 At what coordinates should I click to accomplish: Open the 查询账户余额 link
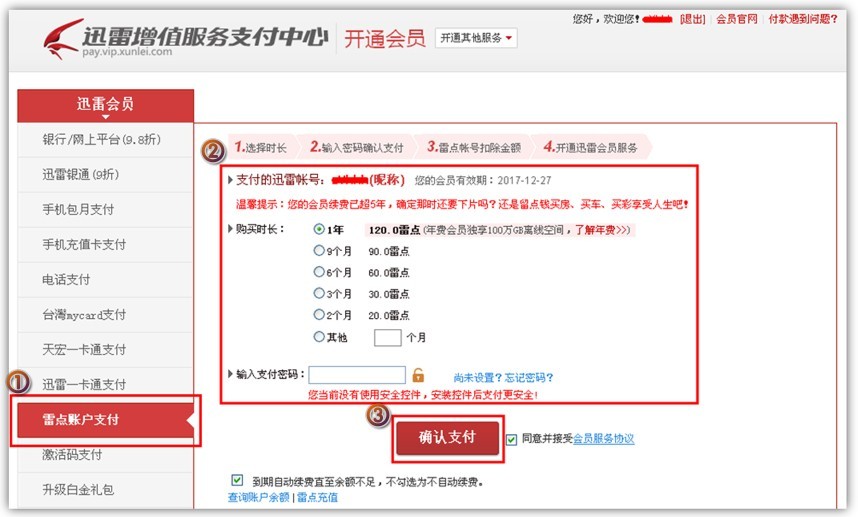coord(258,497)
